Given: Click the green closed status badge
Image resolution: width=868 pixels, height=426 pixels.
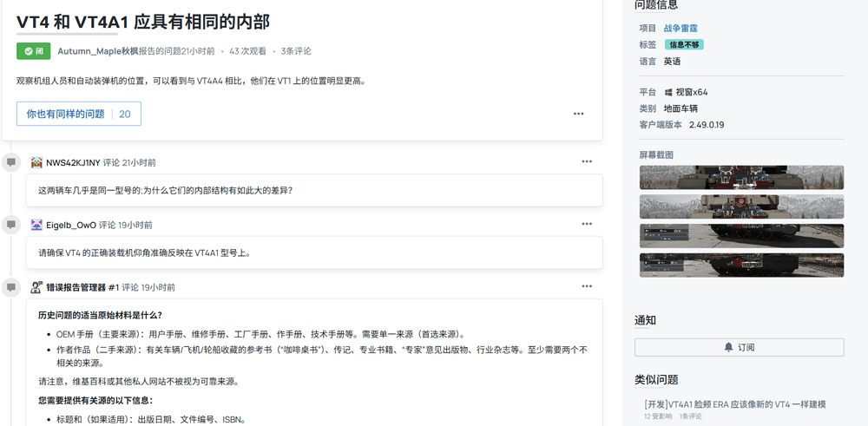Looking at the screenshot, I should (x=33, y=51).
